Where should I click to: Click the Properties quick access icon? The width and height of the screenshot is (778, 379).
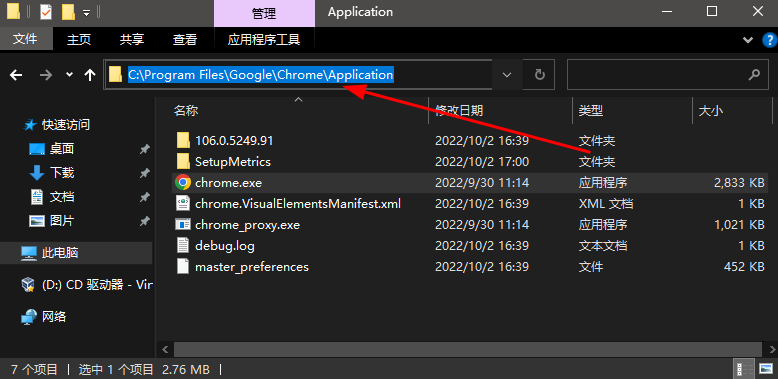tap(45, 12)
